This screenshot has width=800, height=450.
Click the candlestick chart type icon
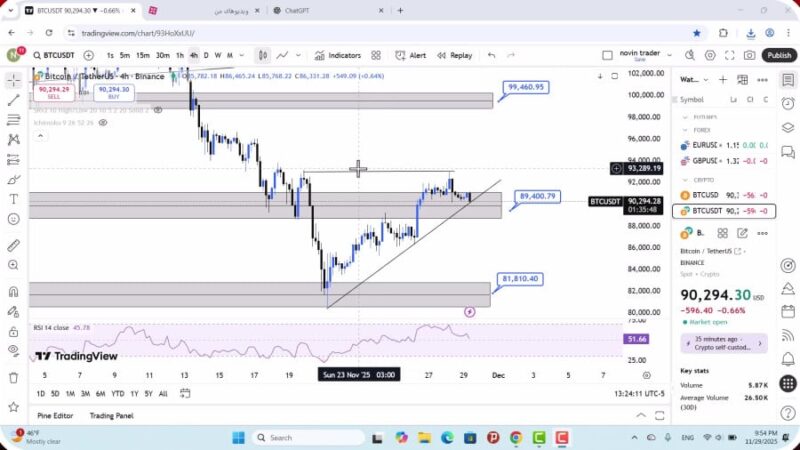click(262, 55)
